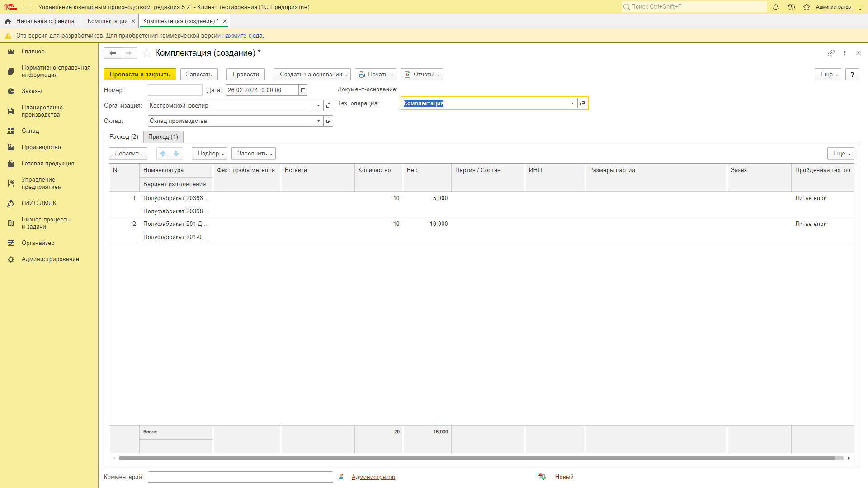Open the table Еще menu
Image resolution: width=868 pixels, height=488 pixels.
click(840, 154)
